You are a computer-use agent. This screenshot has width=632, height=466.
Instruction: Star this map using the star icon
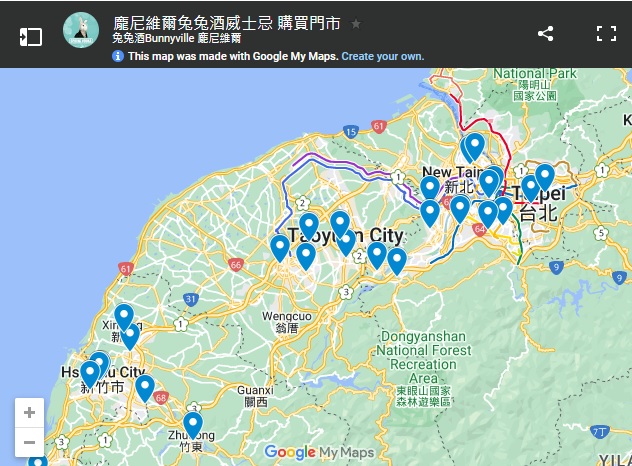point(356,24)
